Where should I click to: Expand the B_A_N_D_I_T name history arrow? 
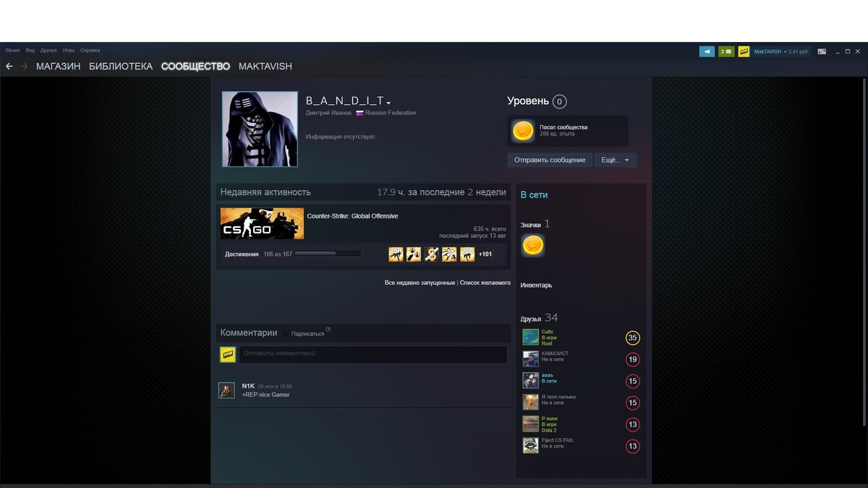click(388, 103)
